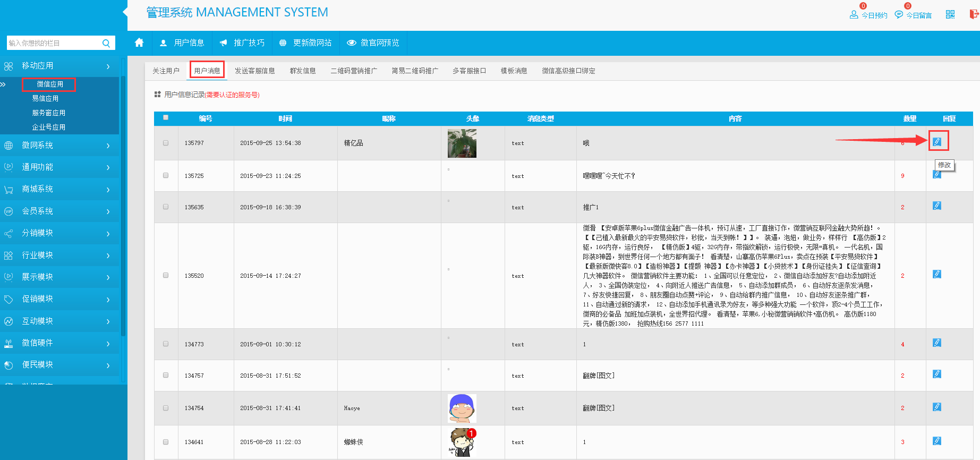The image size is (980, 460).
Task: Check the box for row 134754
Action: pos(166,408)
